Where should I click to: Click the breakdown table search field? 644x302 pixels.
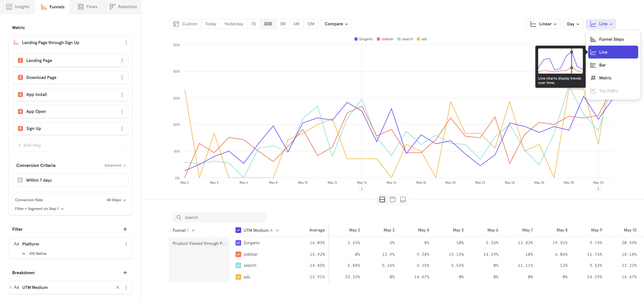pos(220,217)
